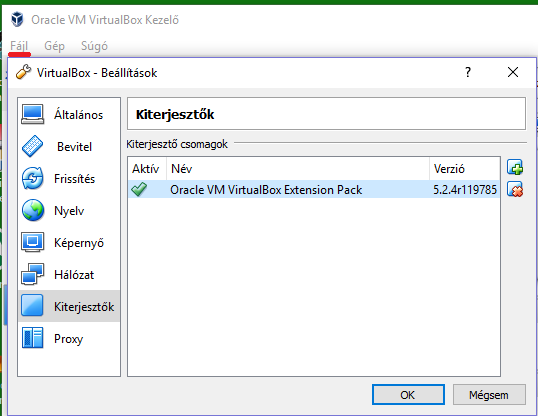Viewport: 538px width, 416px height.
Task: Click version value 5.2.4r119785
Action: coord(465,189)
